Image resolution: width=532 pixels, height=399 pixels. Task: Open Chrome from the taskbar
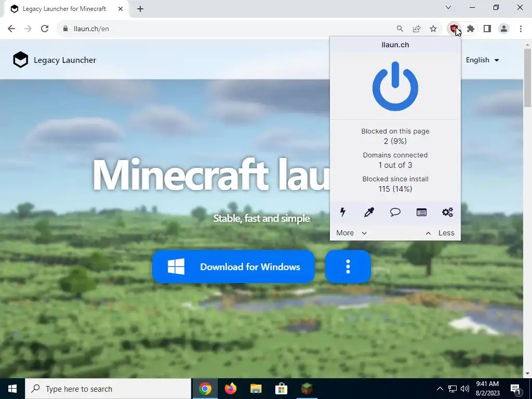coord(205,389)
